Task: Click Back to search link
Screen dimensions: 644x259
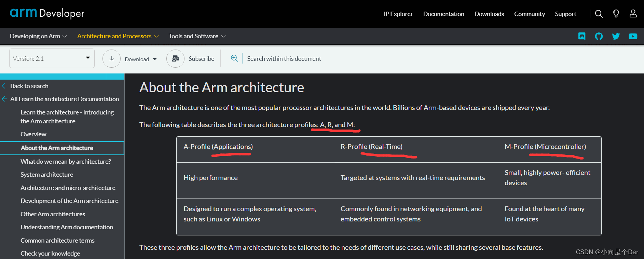Action: point(29,86)
